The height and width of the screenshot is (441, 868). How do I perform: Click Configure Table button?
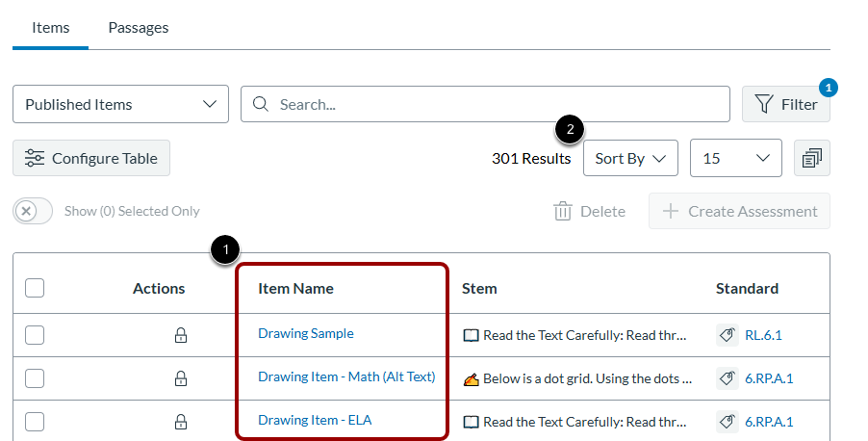coord(91,159)
